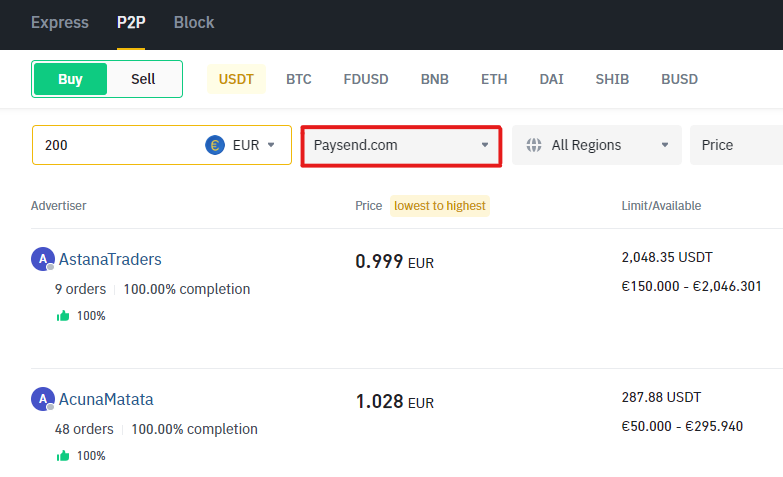
Task: Select the USDT coin tab
Action: coord(236,79)
